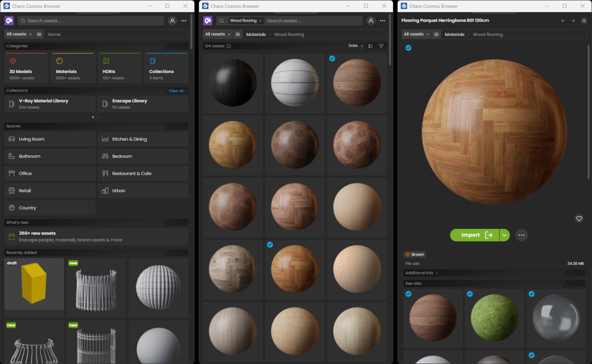Click downloaded checkmark above large preview
Viewport: 592px width, 364px height.
click(x=408, y=48)
